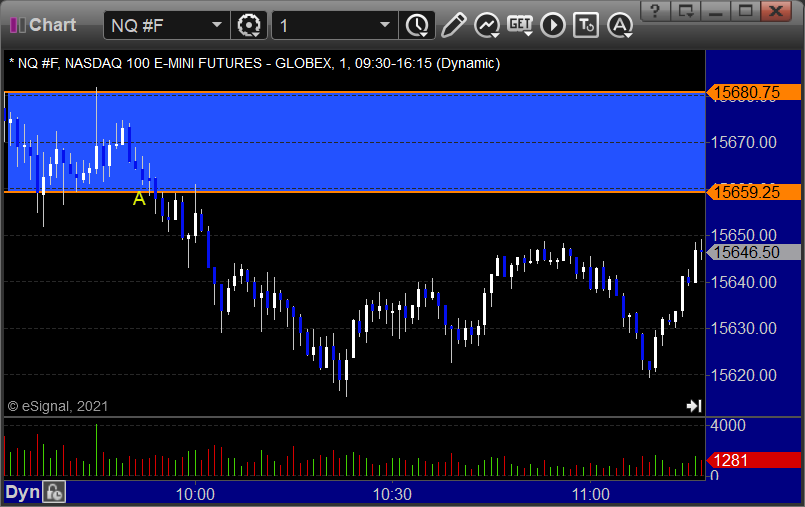Expand the interval dropdown showing 1
This screenshot has width=805, height=507.
click(x=385, y=25)
